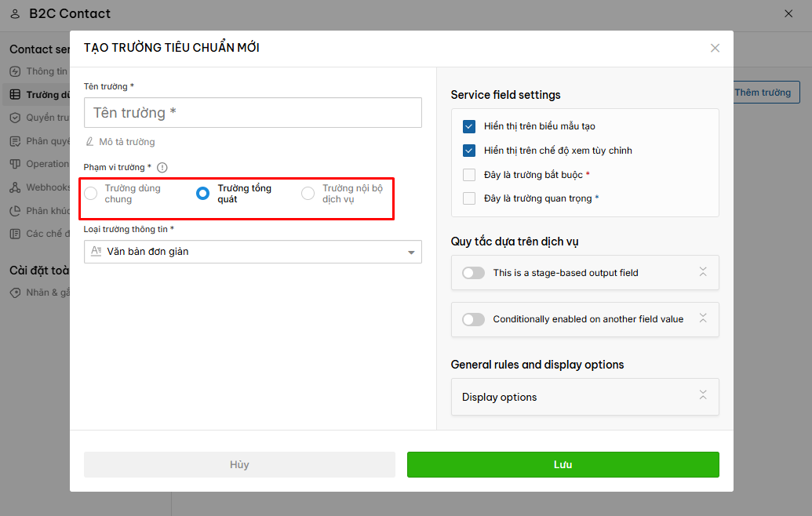The image size is (812, 516).
Task: Open Quyền truy cập in the sidebar
Action: pyautogui.click(x=48, y=118)
